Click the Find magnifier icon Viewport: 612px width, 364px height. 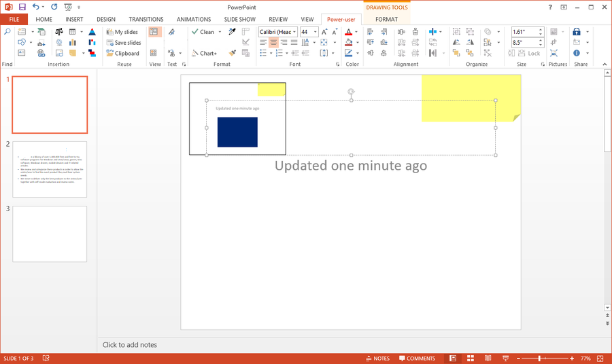[x=7, y=32]
